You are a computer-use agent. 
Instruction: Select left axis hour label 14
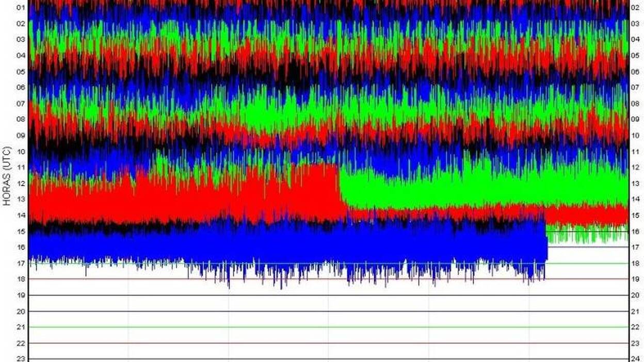(21, 216)
